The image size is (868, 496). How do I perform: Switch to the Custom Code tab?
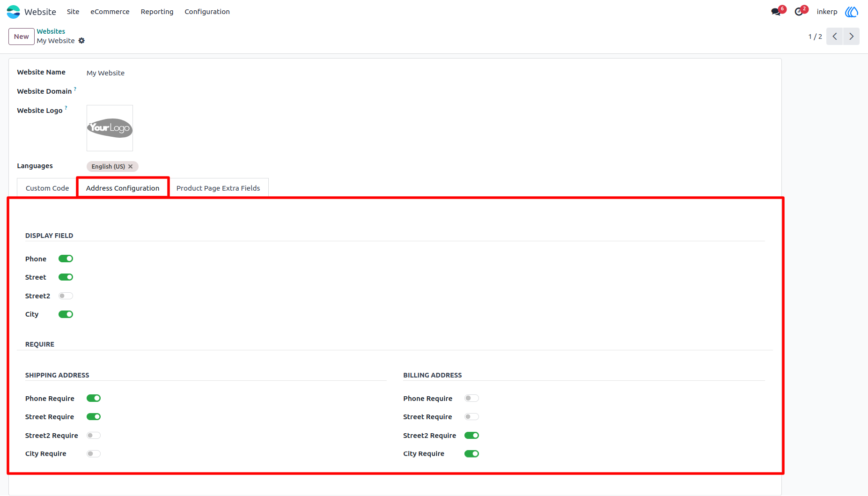coord(47,188)
